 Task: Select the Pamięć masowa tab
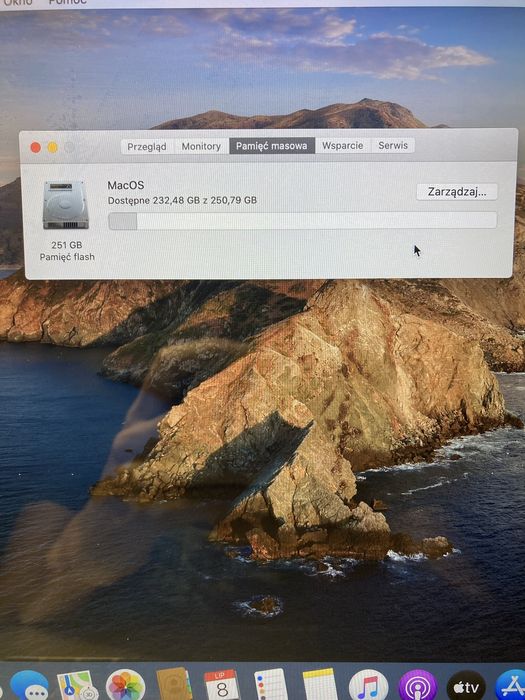(x=271, y=146)
